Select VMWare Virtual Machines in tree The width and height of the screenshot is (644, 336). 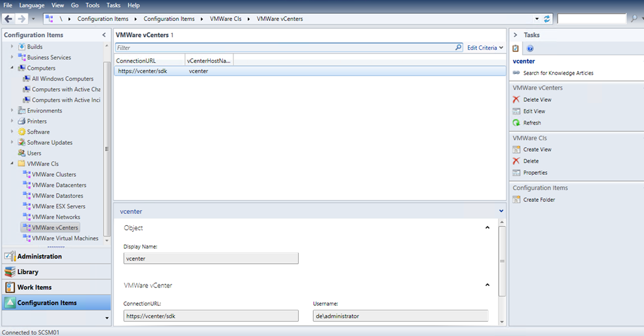coord(65,238)
